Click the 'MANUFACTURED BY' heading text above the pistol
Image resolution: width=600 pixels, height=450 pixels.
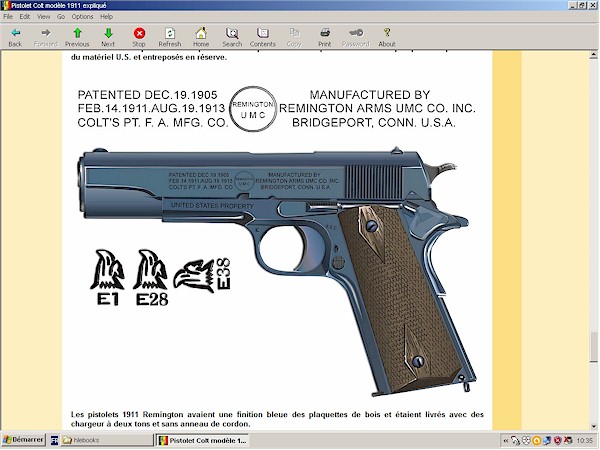[x=370, y=95]
